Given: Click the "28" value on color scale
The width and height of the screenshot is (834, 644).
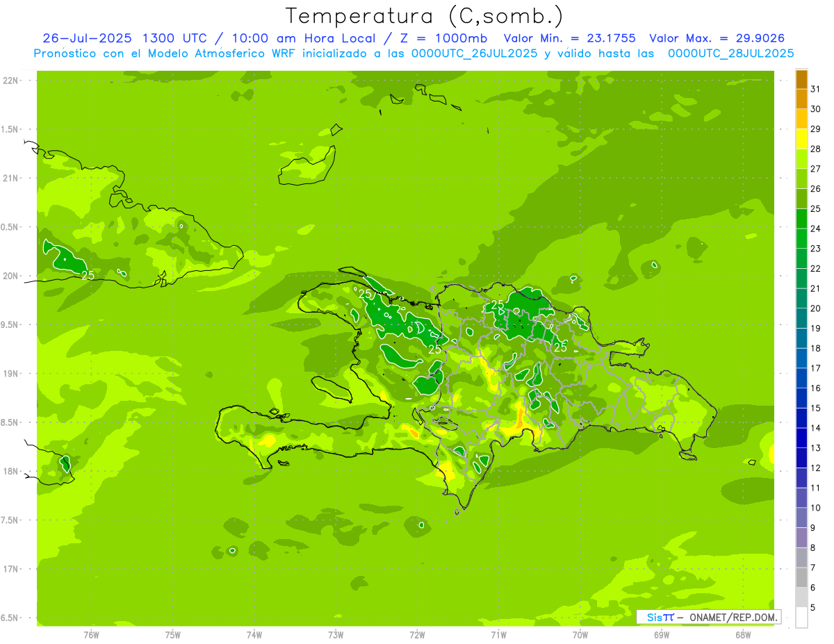Looking at the screenshot, I should 815,149.
